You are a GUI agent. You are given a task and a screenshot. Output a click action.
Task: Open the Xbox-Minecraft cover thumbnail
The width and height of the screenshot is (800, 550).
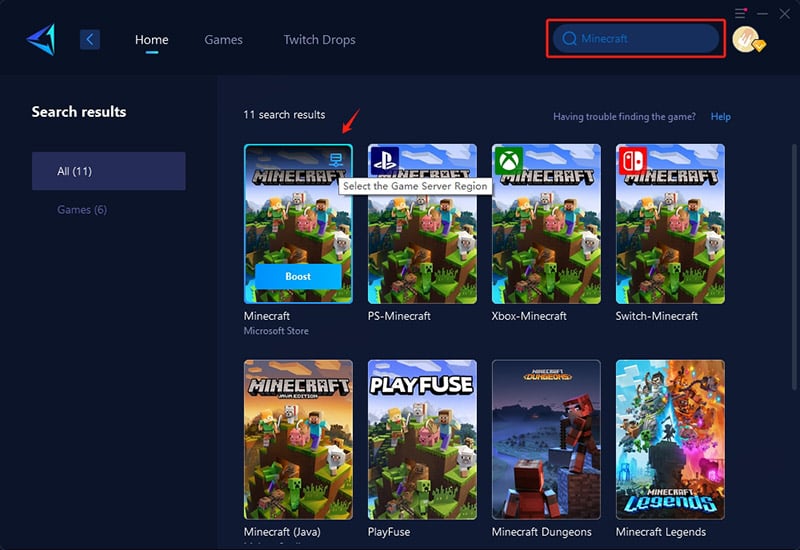[x=546, y=224]
